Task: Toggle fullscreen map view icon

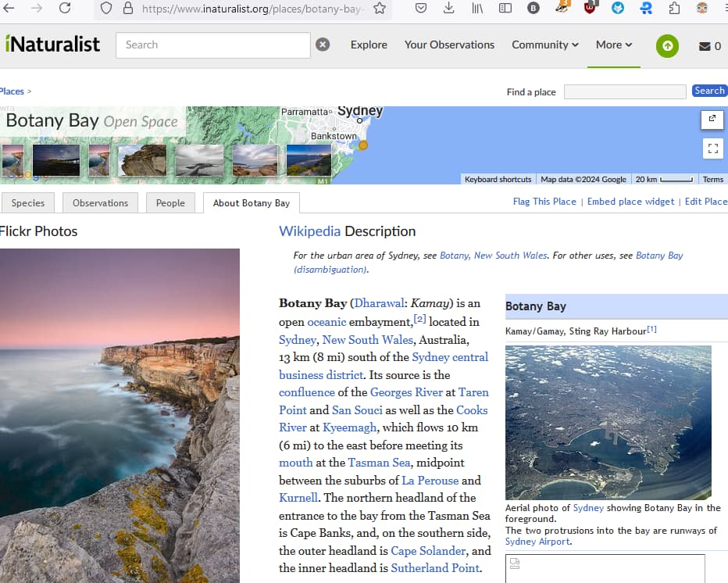Action: [x=713, y=148]
